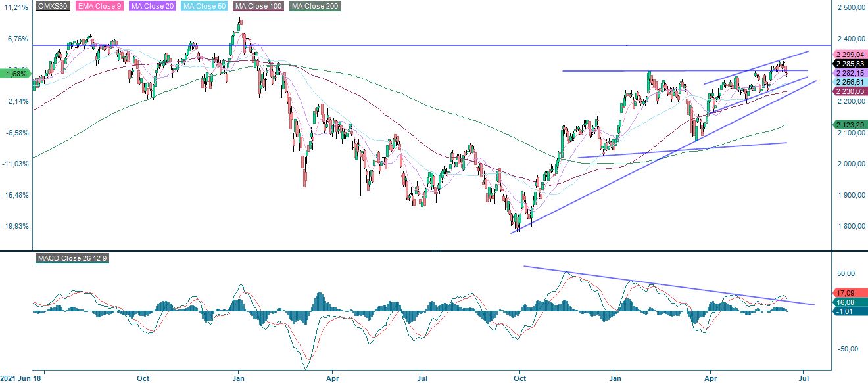Select the 2021 Jun 18 date label
The height and width of the screenshot is (383, 868).
[x=20, y=378]
